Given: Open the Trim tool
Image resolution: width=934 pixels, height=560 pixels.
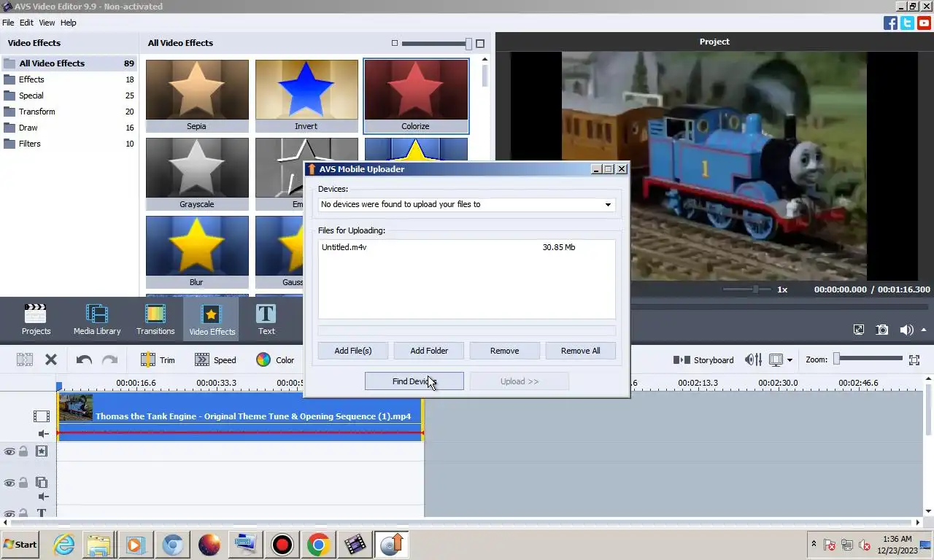Looking at the screenshot, I should 158,359.
